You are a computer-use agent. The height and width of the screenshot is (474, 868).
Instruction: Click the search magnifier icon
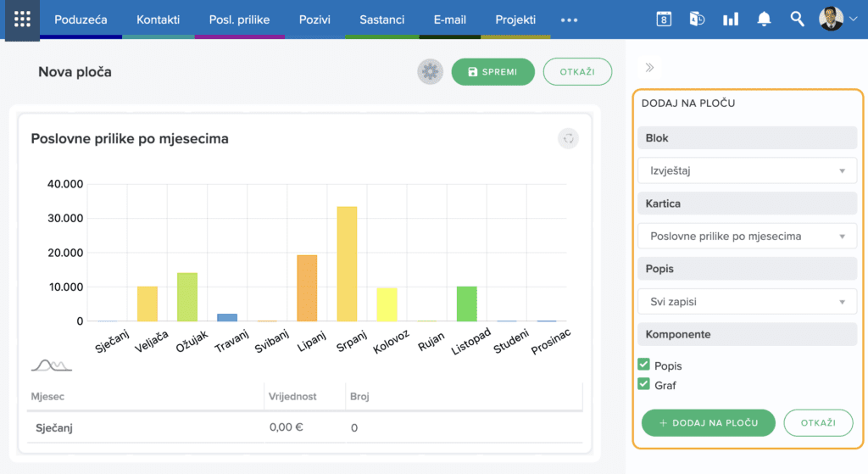point(797,20)
